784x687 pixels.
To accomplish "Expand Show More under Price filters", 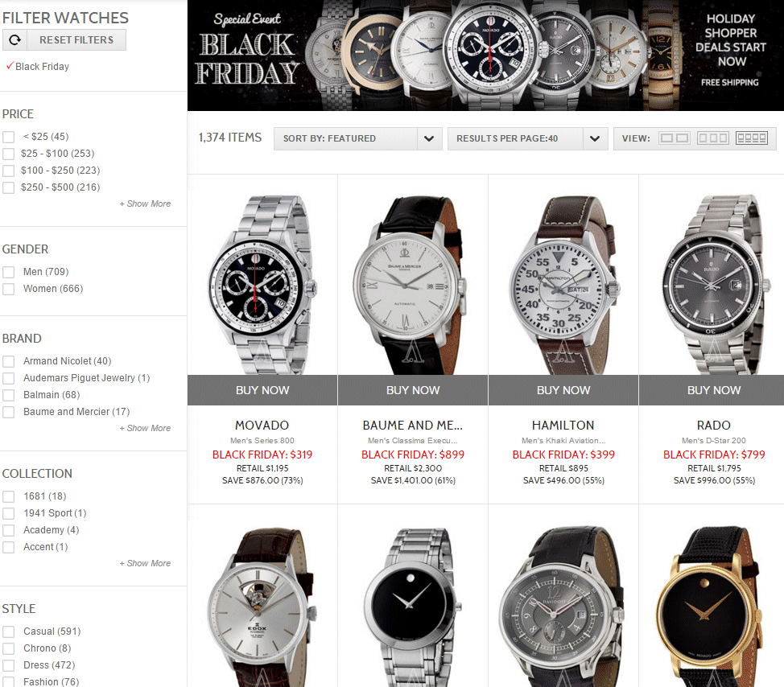I will [x=145, y=204].
